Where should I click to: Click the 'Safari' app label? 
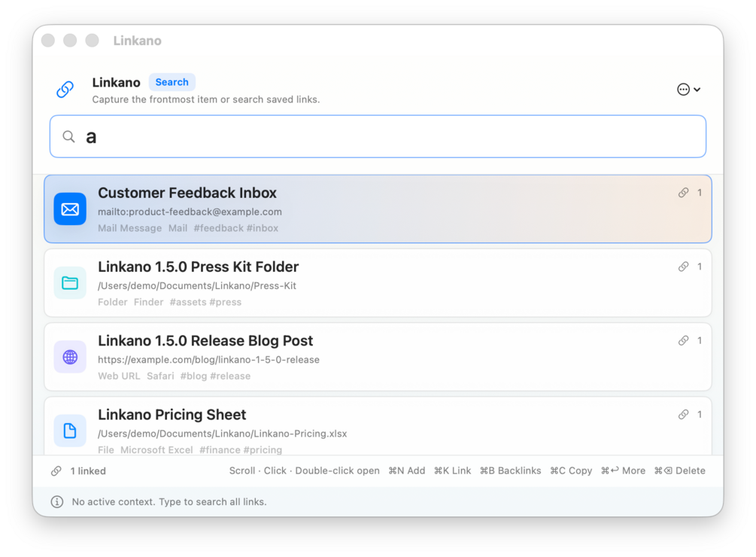click(x=160, y=376)
